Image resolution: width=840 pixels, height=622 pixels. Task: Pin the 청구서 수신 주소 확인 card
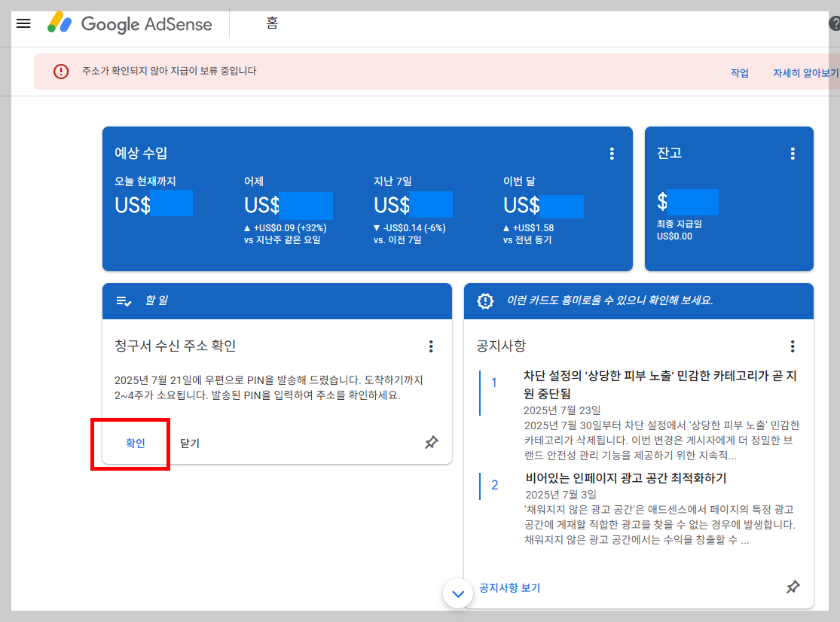pyautogui.click(x=431, y=442)
